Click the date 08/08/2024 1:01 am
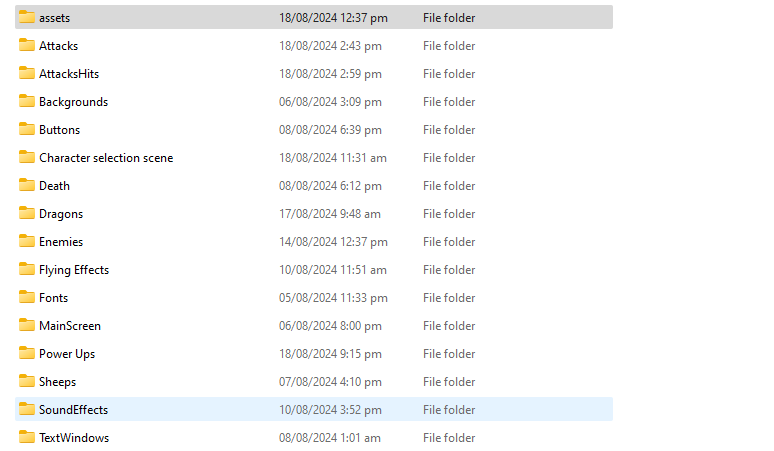The image size is (774, 451). [x=330, y=438]
